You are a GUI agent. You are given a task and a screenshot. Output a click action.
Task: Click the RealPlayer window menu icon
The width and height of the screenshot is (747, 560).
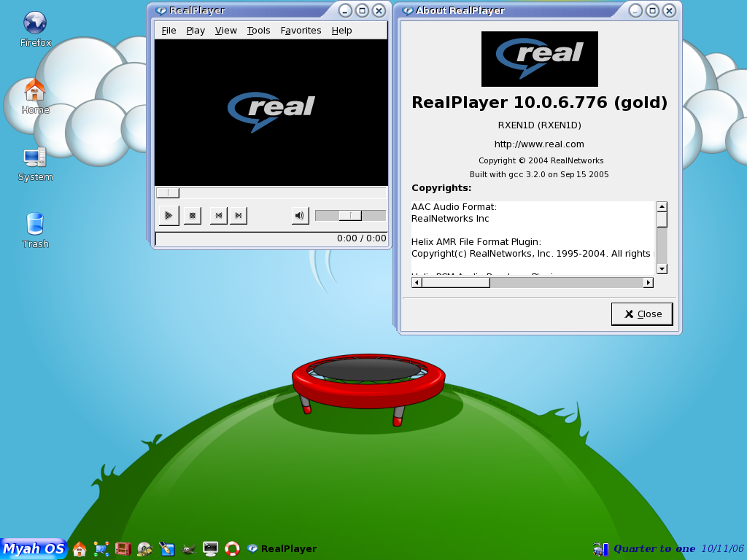coord(160,10)
